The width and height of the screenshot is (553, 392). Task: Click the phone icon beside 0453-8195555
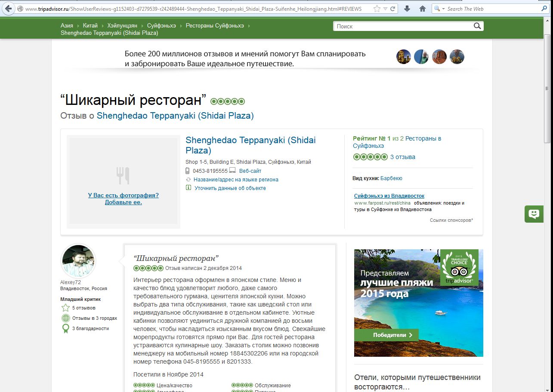click(188, 171)
